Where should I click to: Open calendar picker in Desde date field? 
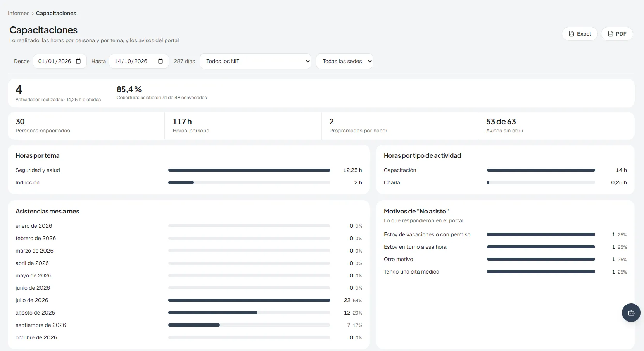click(78, 61)
